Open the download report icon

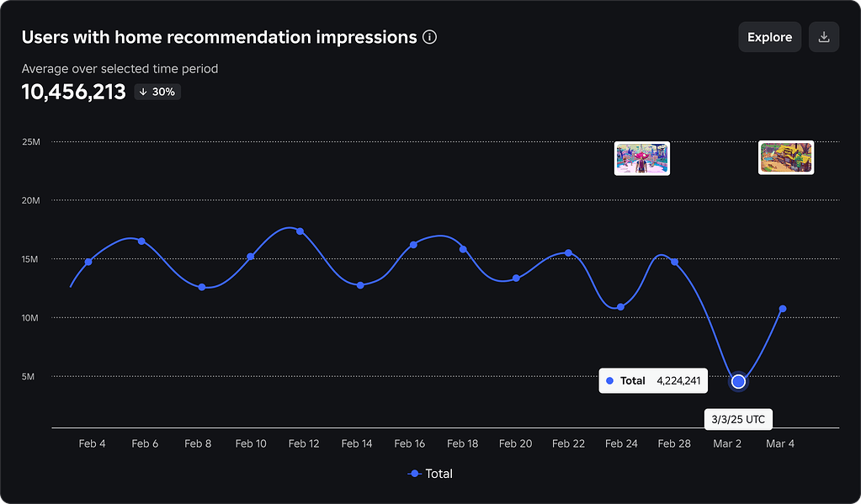pos(823,36)
